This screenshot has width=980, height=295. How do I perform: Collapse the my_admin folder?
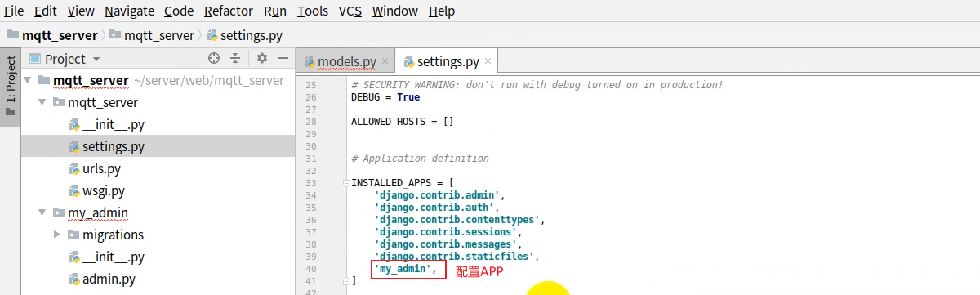(x=42, y=213)
